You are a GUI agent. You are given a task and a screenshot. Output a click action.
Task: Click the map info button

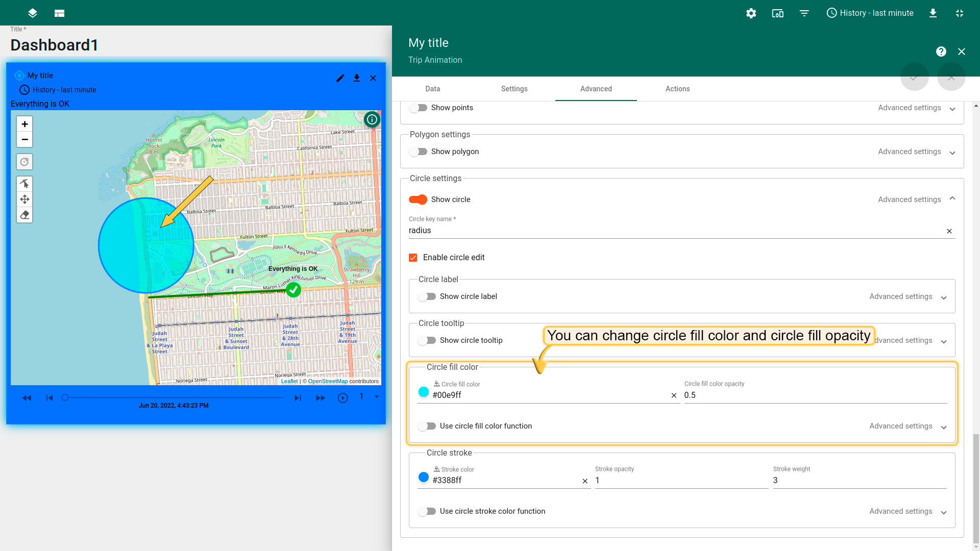(372, 119)
